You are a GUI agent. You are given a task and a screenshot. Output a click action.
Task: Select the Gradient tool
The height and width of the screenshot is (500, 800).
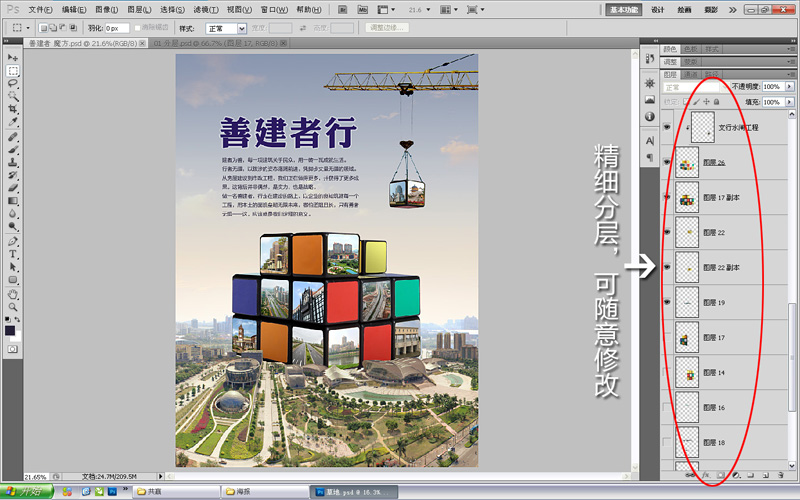click(13, 201)
